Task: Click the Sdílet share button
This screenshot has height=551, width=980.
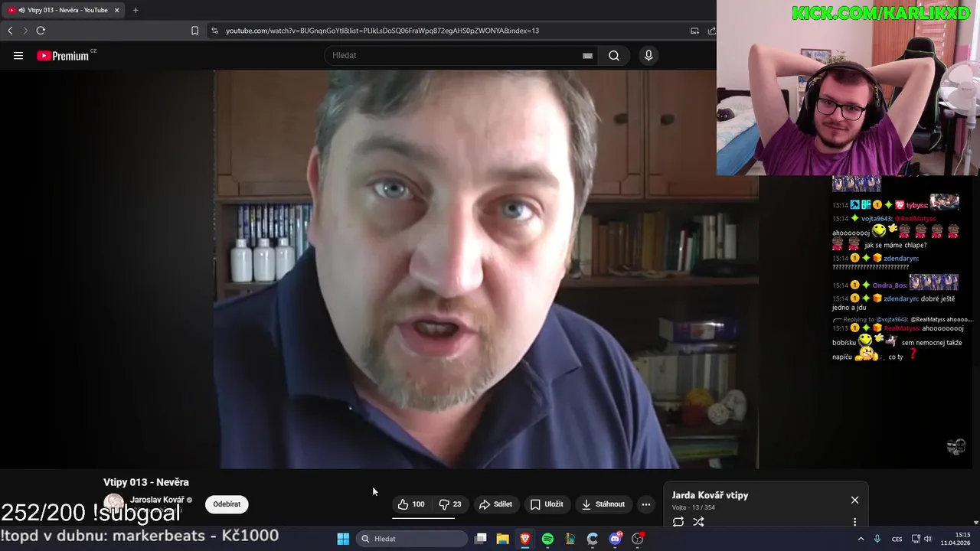Action: coord(495,504)
